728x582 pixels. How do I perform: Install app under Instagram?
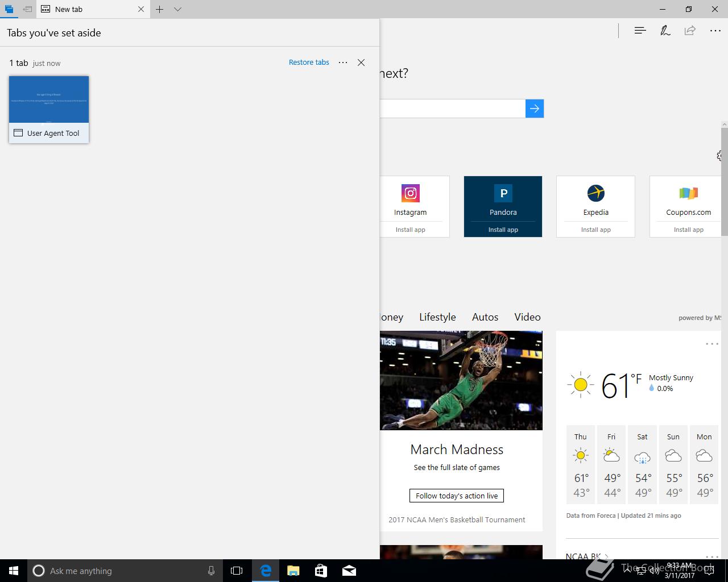pos(411,230)
